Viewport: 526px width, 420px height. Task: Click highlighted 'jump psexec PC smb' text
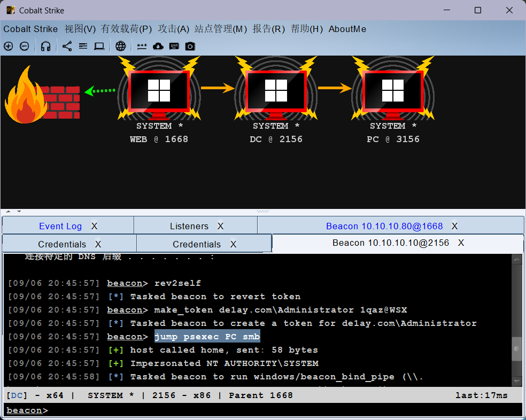(207, 337)
